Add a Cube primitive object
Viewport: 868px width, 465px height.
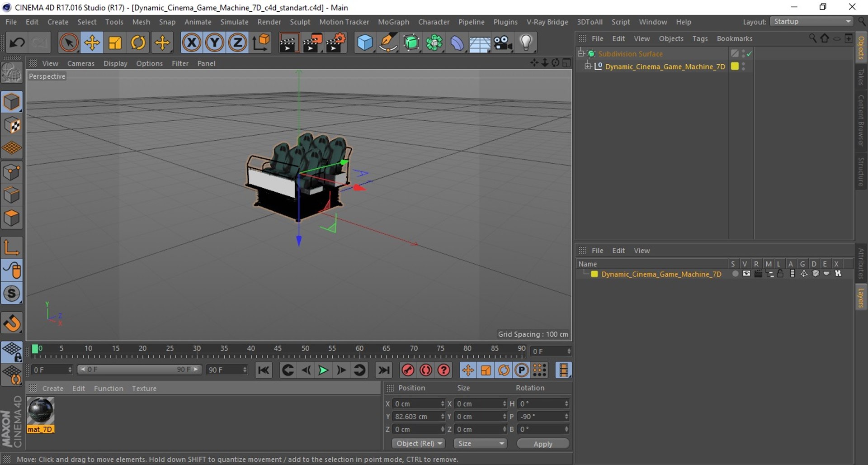click(365, 43)
